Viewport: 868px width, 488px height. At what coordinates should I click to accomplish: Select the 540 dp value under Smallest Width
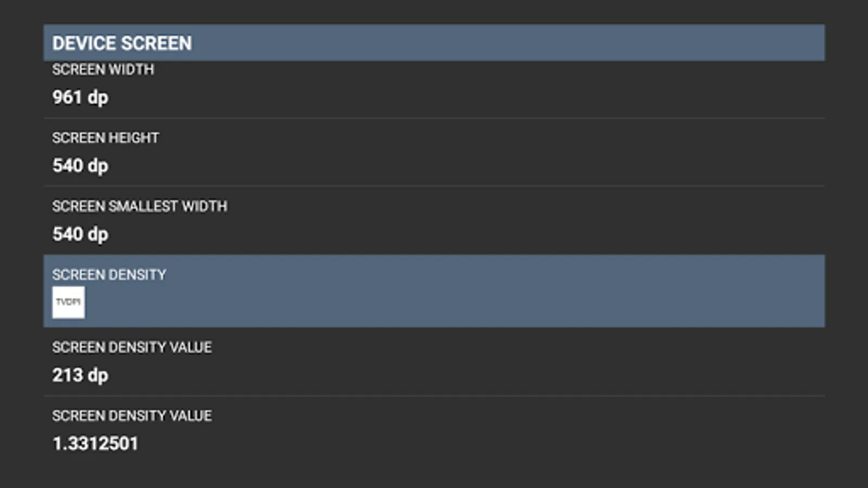pyautogui.click(x=80, y=234)
